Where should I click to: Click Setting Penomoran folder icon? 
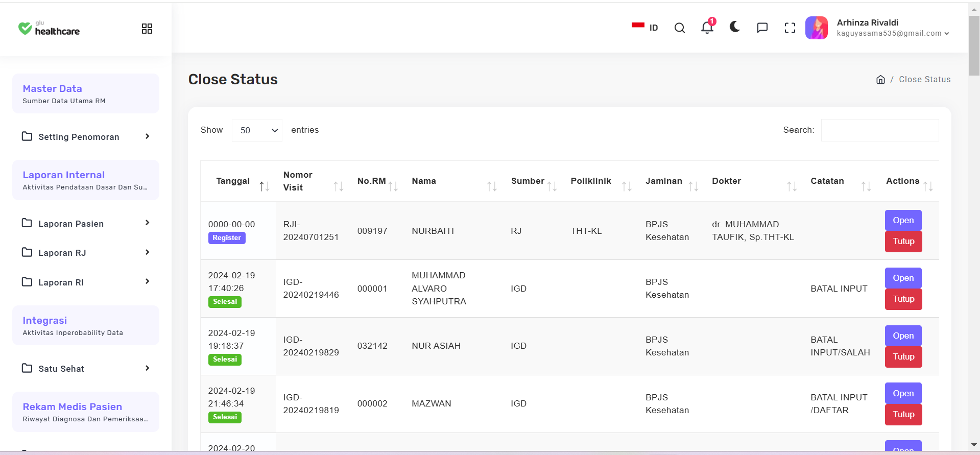[27, 136]
